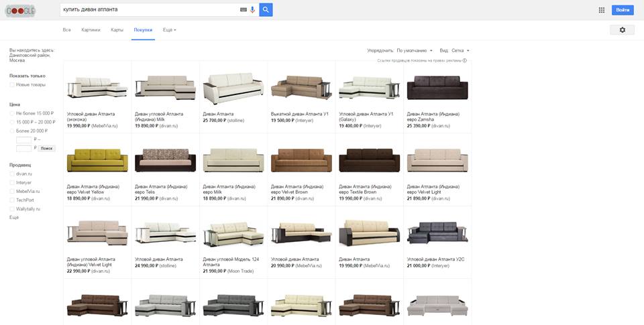Click the minimum price input field
The height and width of the screenshot is (325, 644).
tap(24, 139)
